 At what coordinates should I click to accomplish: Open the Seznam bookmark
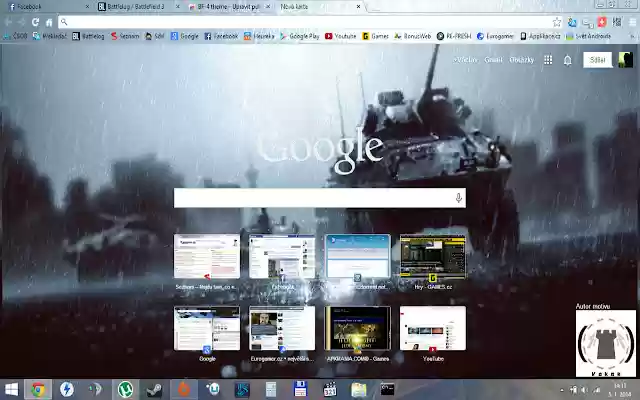pos(125,36)
